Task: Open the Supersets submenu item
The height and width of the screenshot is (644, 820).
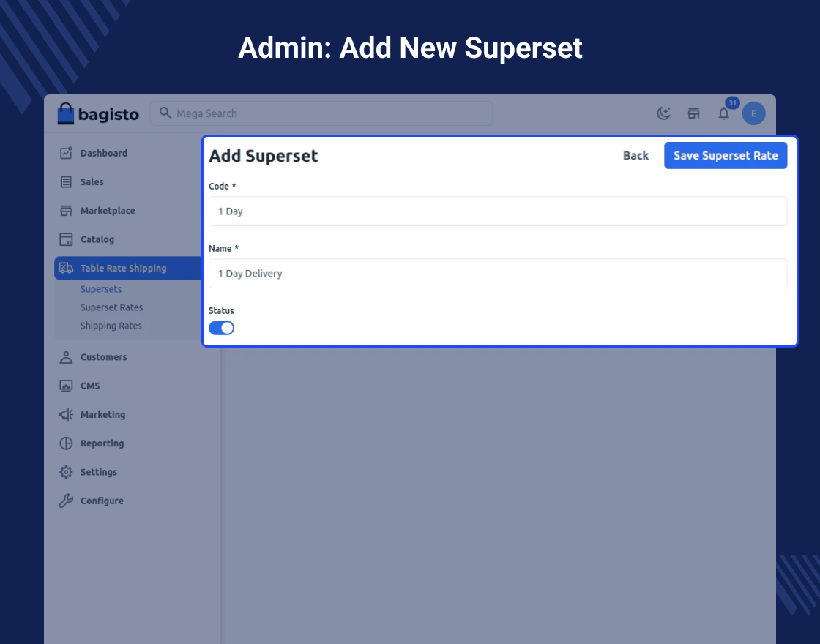Action: [x=101, y=289]
